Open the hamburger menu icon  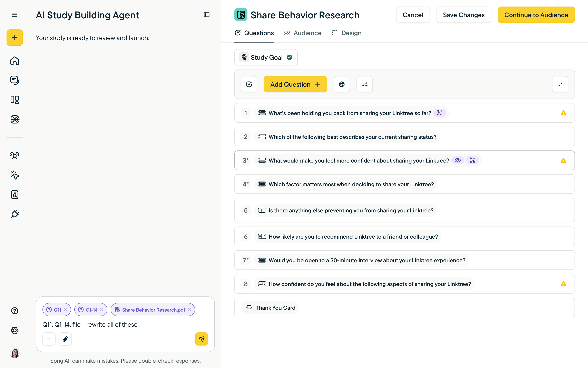14,15
